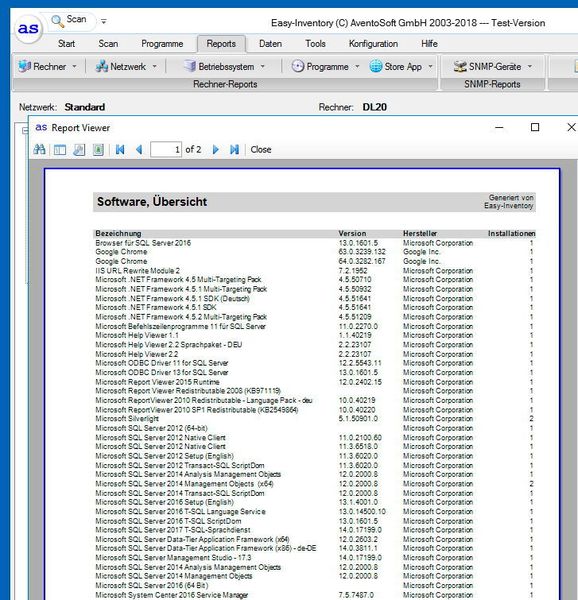This screenshot has width=578, height=600.
Task: Click the Report Viewer binoculars search icon
Action: tap(39, 150)
